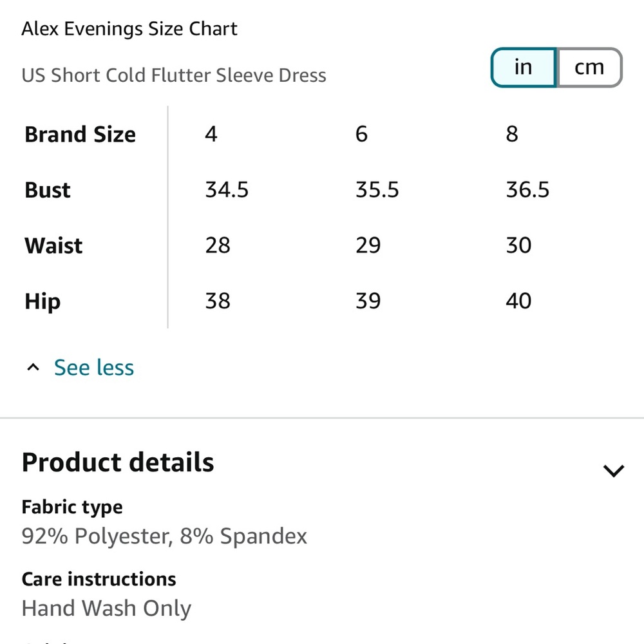Image resolution: width=644 pixels, height=644 pixels.
Task: Click the Fabric type label
Action: (72, 507)
